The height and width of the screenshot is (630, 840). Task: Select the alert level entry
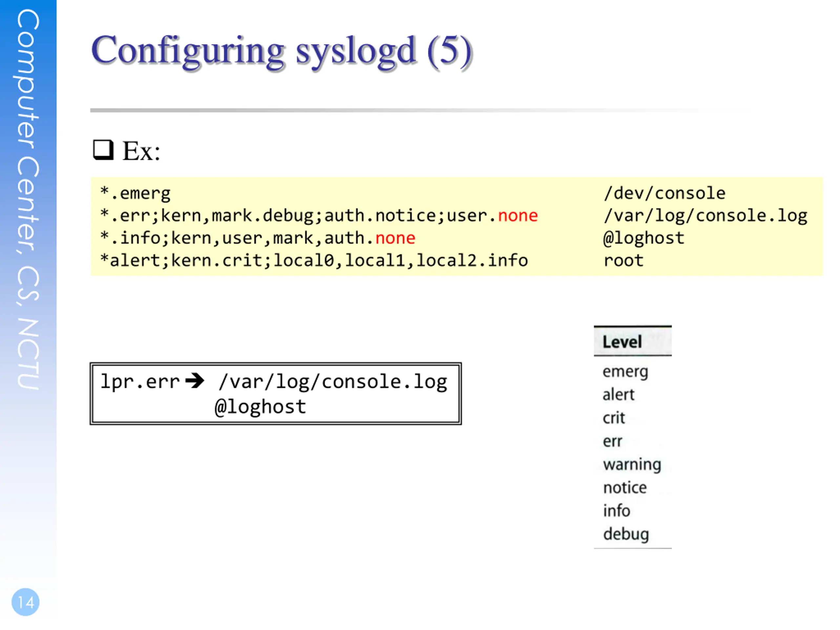618,394
